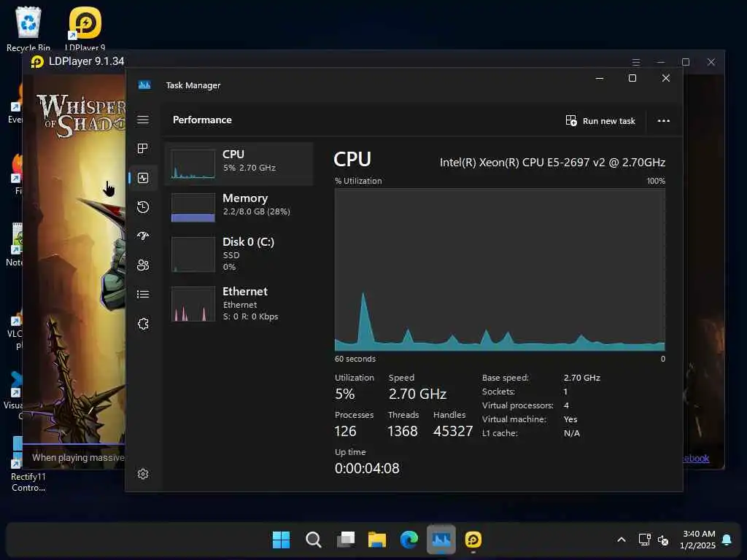Open the Windows Start button
The image size is (747, 560).
coord(281,540)
